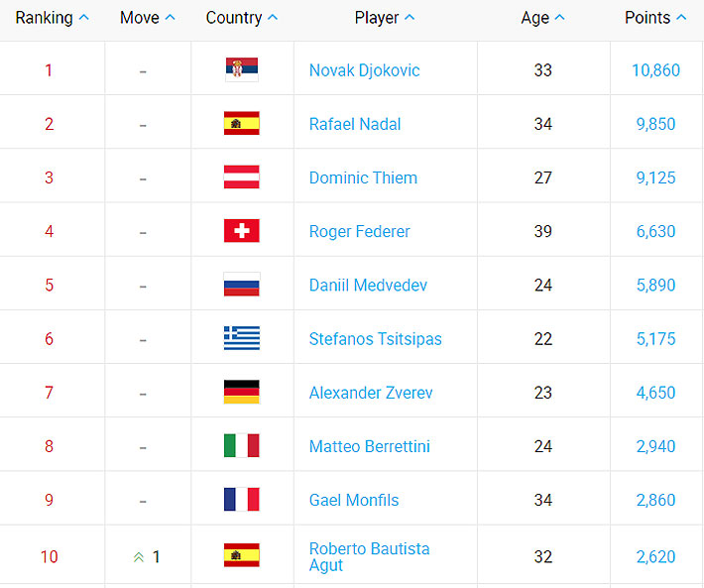The image size is (704, 588).
Task: Click the Austria flag icon
Action: (242, 176)
